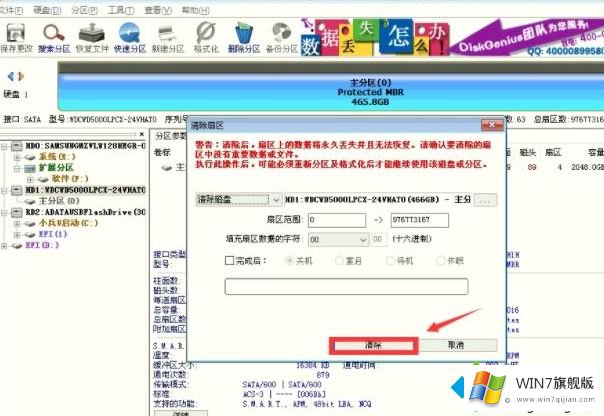Open the 清除磁盘 mode dropdown
The height and width of the screenshot is (416, 604).
point(239,200)
